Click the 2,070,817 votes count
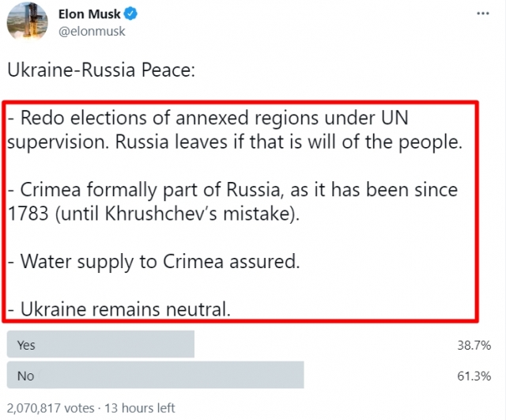 51,408
